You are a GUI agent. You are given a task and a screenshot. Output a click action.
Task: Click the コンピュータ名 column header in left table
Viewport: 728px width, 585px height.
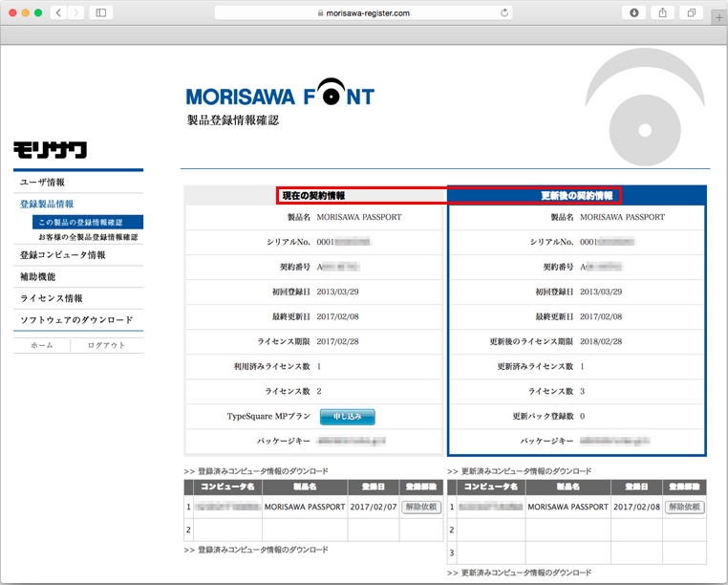click(x=227, y=487)
